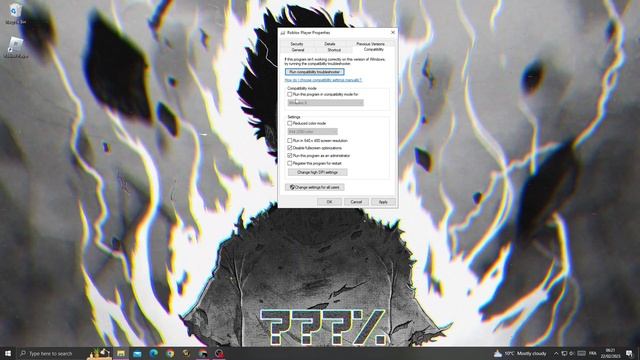Screen dimensions: 640x360
Task: Click the taskbar search box
Action: click(x=51, y=353)
